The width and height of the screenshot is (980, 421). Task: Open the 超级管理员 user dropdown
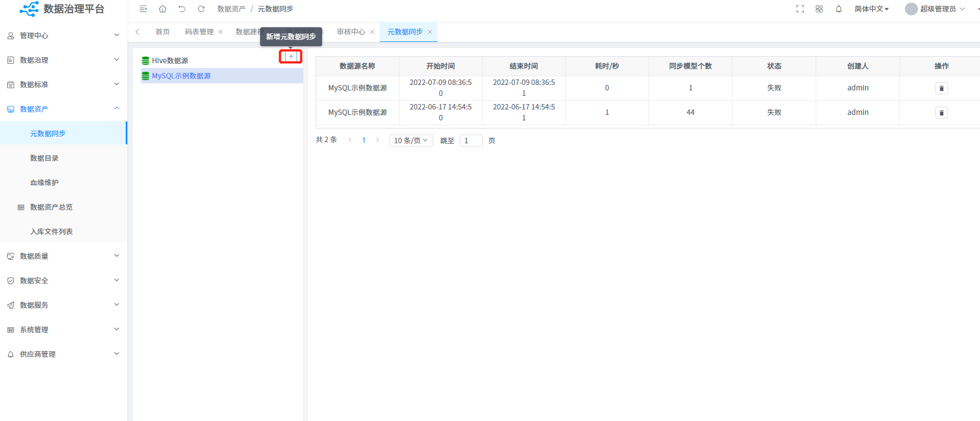pos(937,9)
